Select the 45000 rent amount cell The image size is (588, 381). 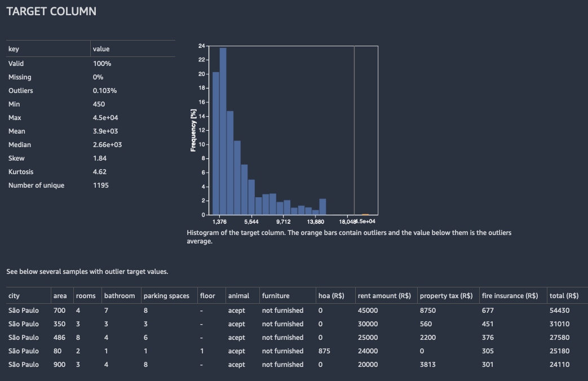coord(368,310)
